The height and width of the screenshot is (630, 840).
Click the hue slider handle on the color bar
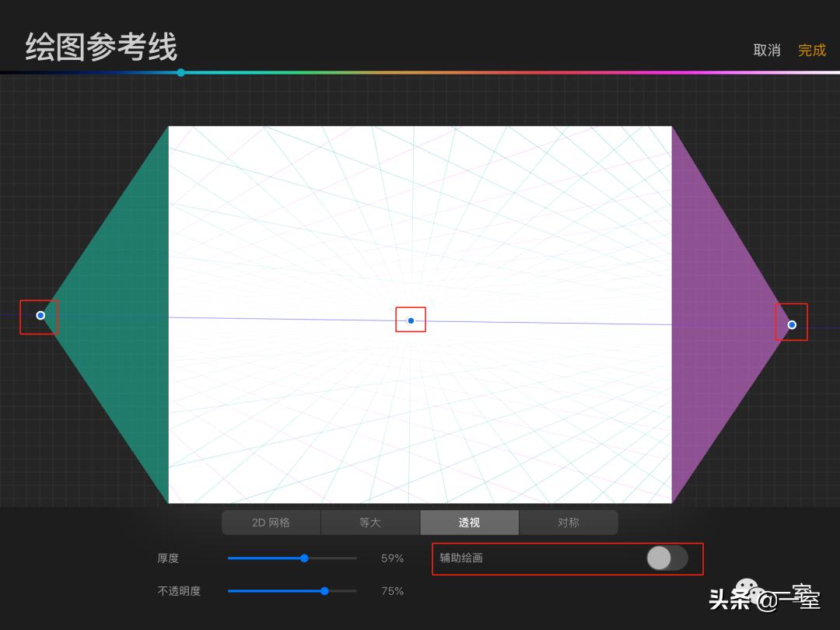click(x=180, y=72)
